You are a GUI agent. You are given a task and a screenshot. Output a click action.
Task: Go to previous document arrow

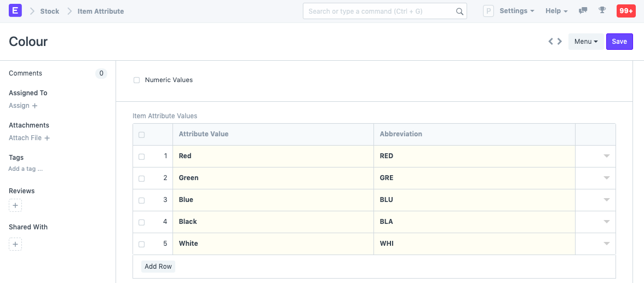pyautogui.click(x=551, y=41)
